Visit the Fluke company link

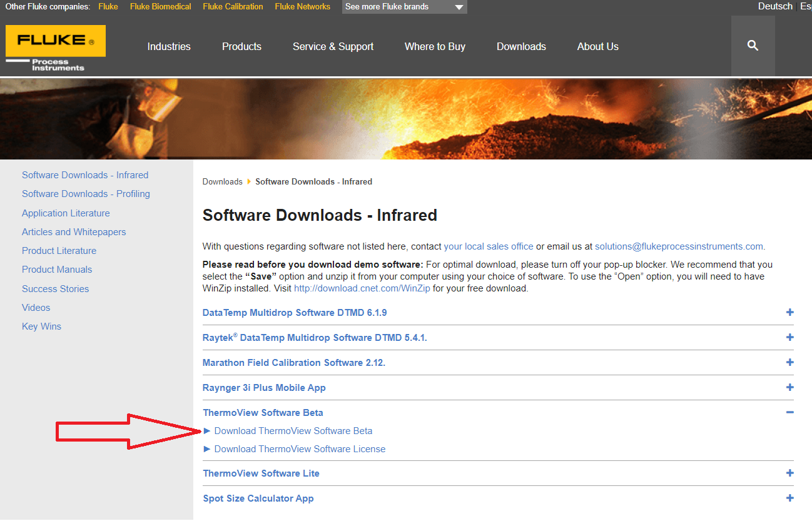108,7
